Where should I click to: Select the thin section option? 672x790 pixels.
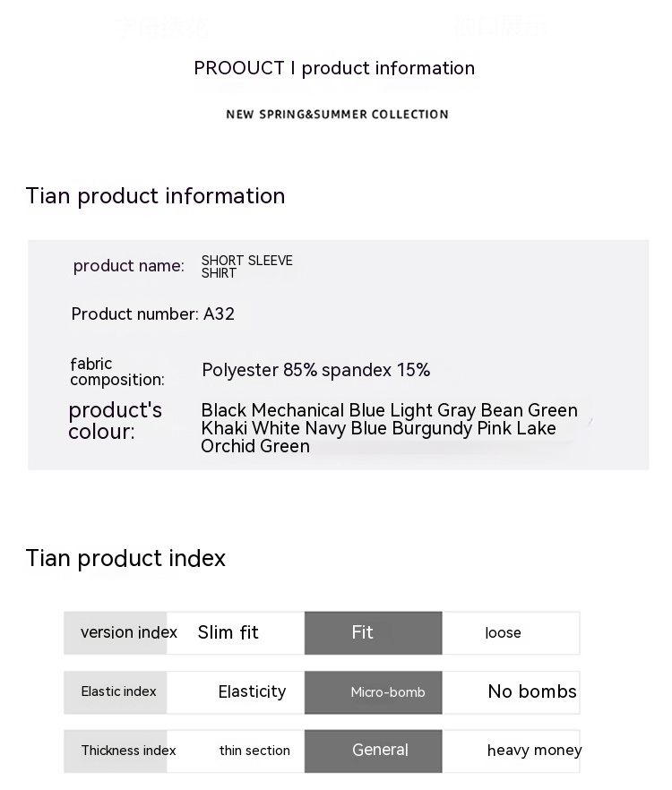pyautogui.click(x=254, y=751)
